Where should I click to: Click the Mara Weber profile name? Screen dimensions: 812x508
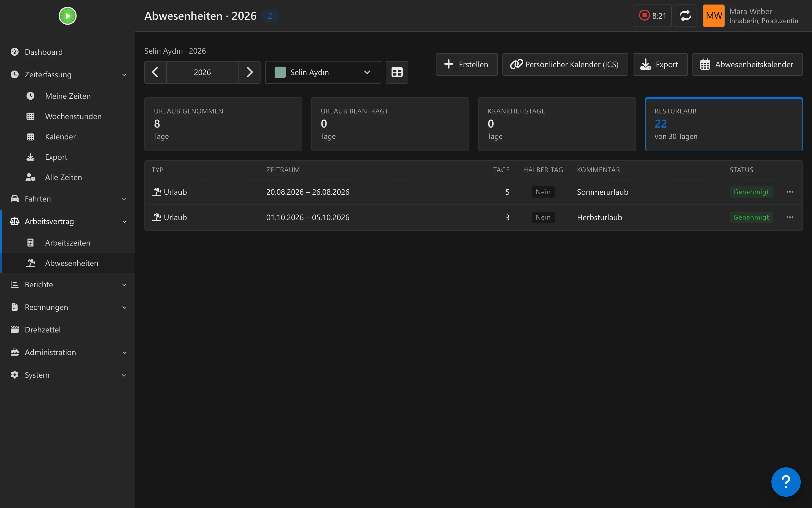(x=751, y=11)
